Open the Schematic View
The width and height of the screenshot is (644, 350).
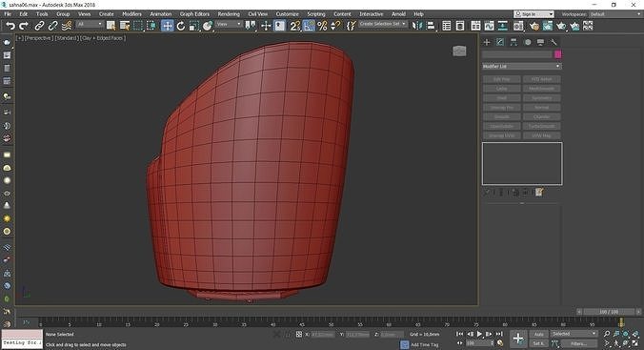pyautogui.click(x=503, y=26)
